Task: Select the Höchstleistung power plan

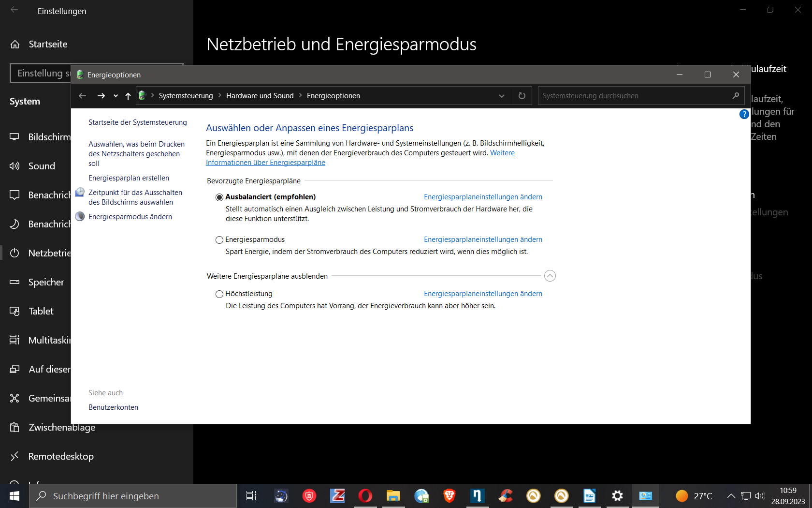Action: pos(219,294)
